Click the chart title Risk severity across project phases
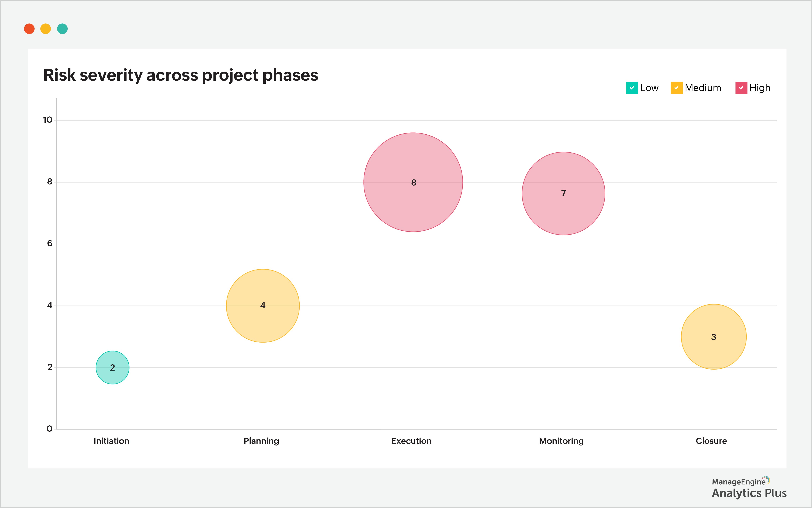 pyautogui.click(x=181, y=75)
